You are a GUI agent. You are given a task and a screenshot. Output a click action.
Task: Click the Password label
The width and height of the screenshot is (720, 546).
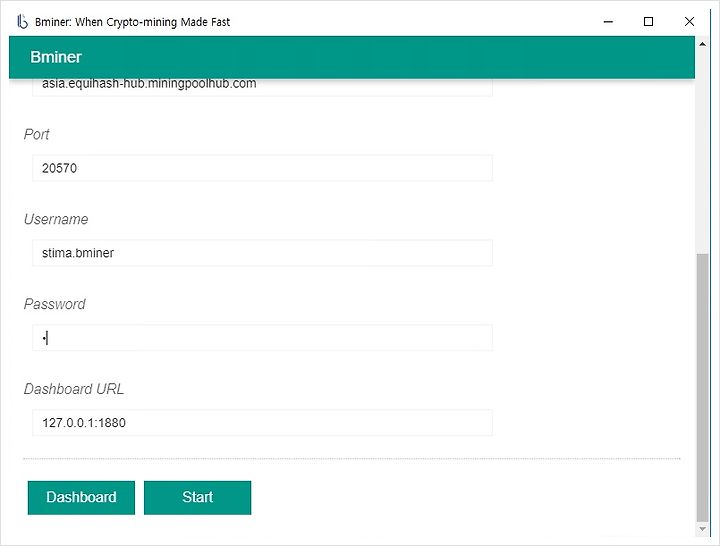pos(55,304)
